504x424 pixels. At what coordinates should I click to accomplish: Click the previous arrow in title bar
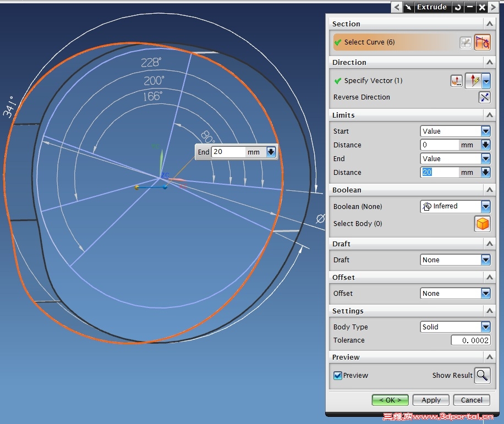tap(397, 7)
